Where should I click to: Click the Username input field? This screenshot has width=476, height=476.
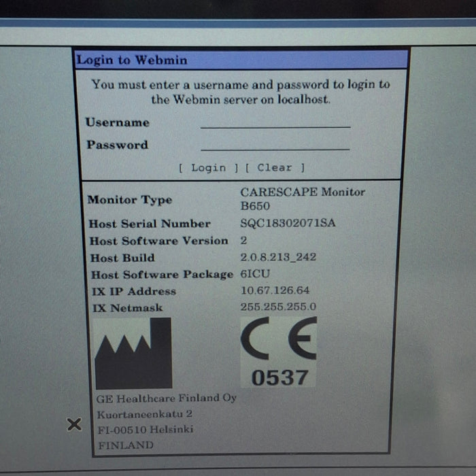pyautogui.click(x=275, y=122)
